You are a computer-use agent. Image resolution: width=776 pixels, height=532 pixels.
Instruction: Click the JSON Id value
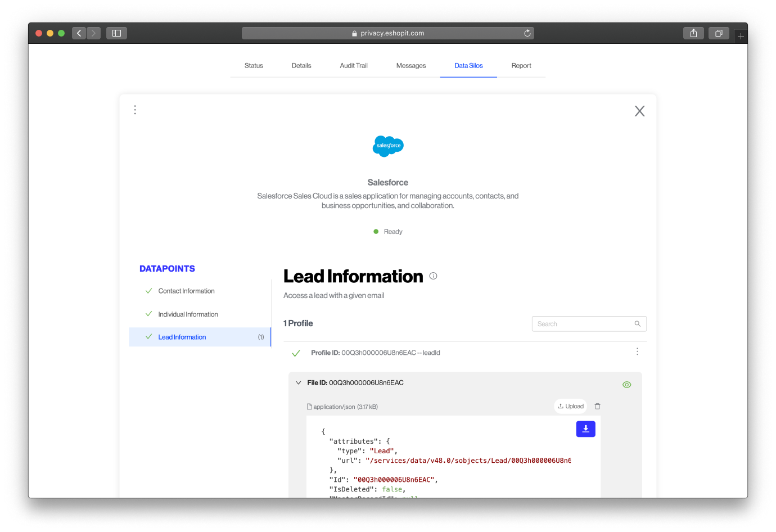click(x=394, y=480)
